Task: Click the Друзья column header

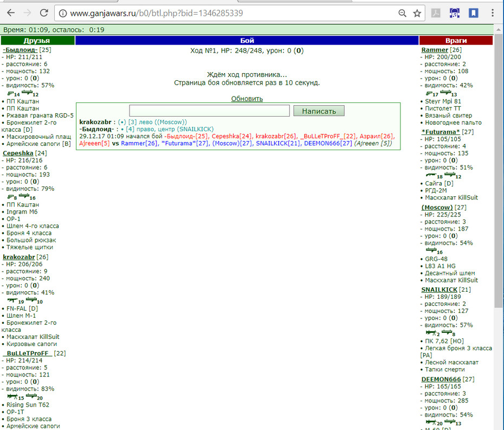Action: [37, 41]
